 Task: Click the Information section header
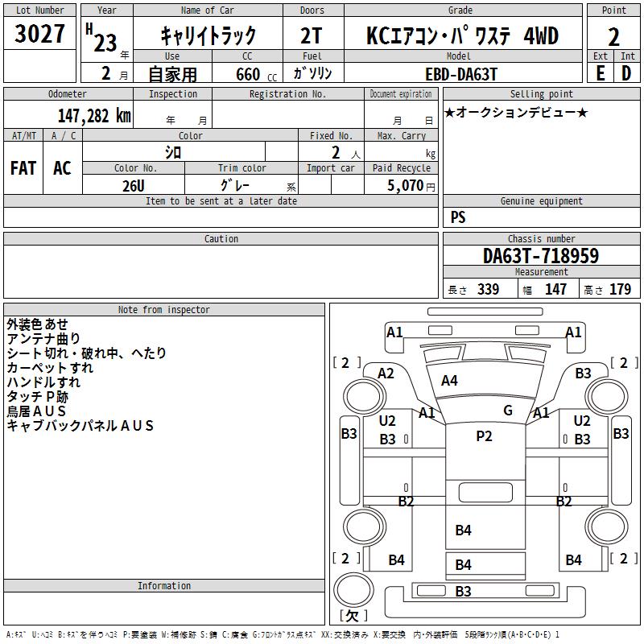click(164, 586)
